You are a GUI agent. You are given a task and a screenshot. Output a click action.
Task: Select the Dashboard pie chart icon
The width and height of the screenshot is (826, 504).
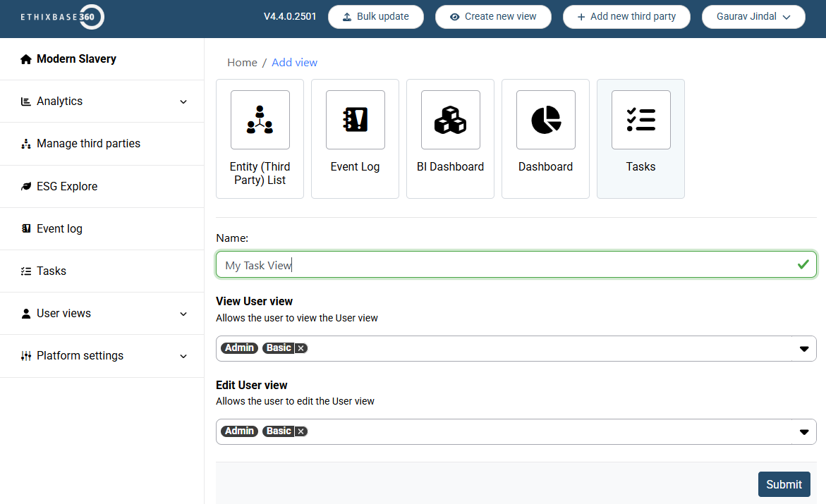point(545,120)
